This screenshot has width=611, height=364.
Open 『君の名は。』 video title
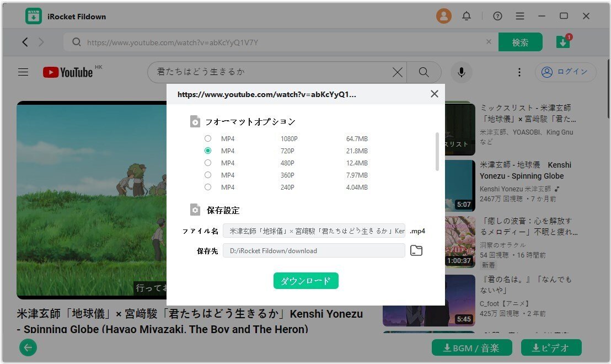(526, 285)
